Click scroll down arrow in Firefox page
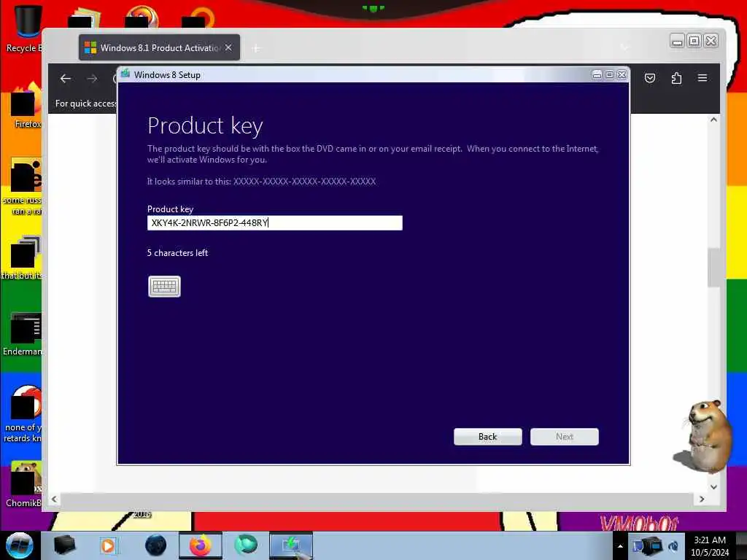Screen dimensions: 747x560 [713, 486]
